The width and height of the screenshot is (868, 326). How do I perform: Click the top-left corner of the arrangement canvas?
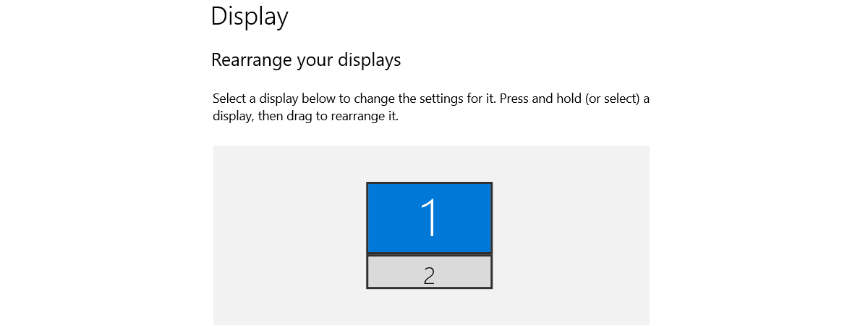point(216,149)
